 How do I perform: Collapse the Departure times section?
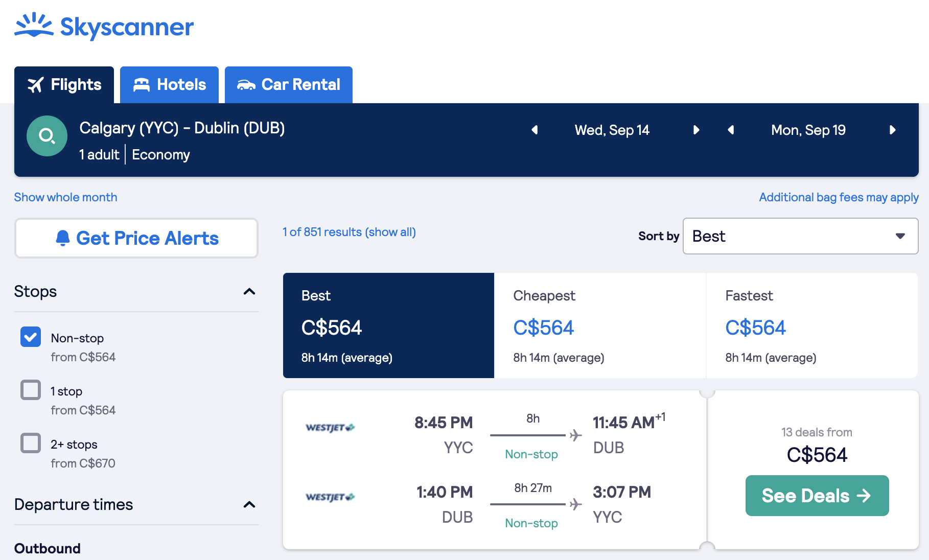tap(249, 504)
